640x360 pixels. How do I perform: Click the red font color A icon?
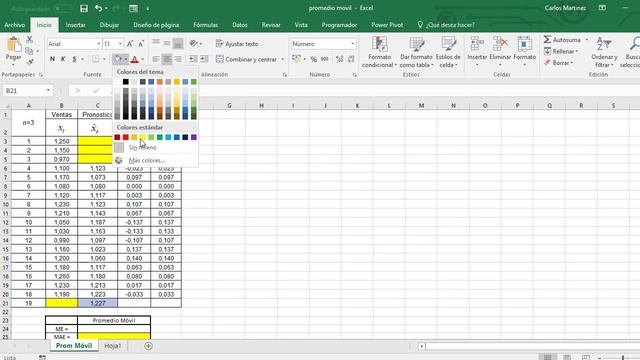pyautogui.click(x=134, y=60)
